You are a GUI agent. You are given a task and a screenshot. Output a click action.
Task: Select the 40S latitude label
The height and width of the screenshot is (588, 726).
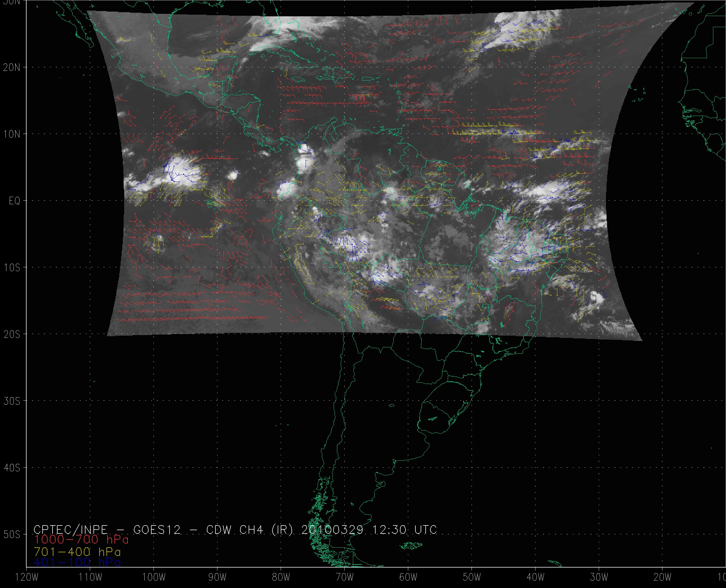pos(12,467)
